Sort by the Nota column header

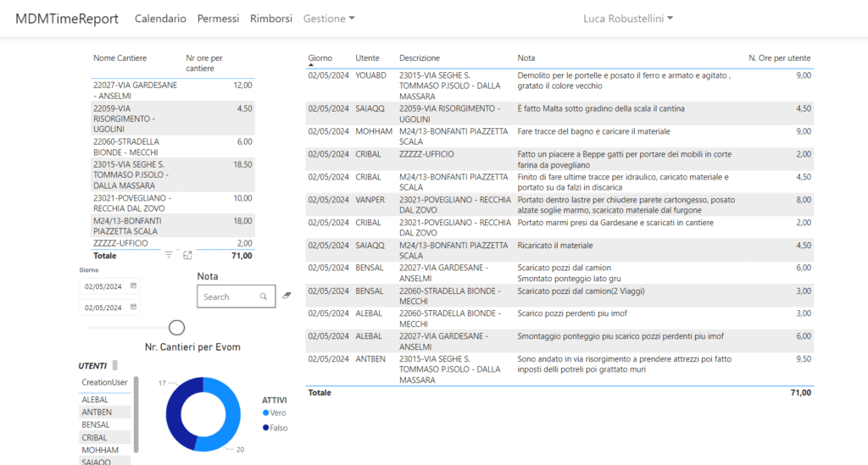(x=526, y=58)
